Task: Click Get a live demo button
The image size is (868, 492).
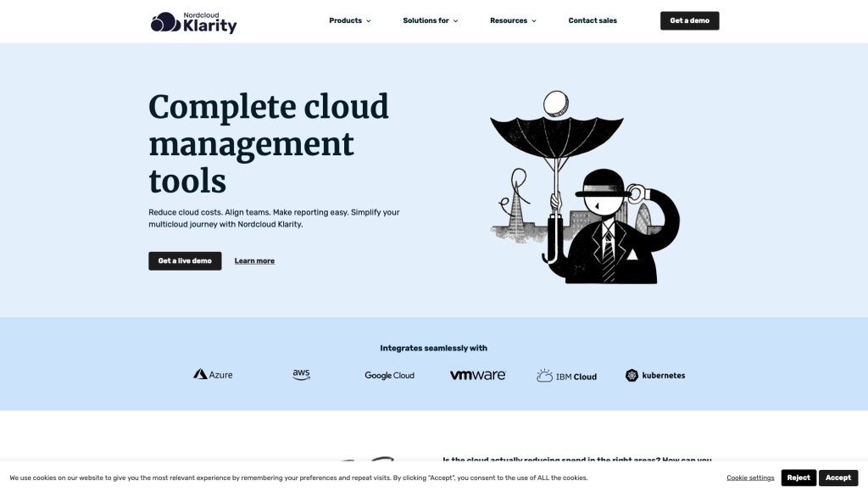Action: tap(185, 261)
